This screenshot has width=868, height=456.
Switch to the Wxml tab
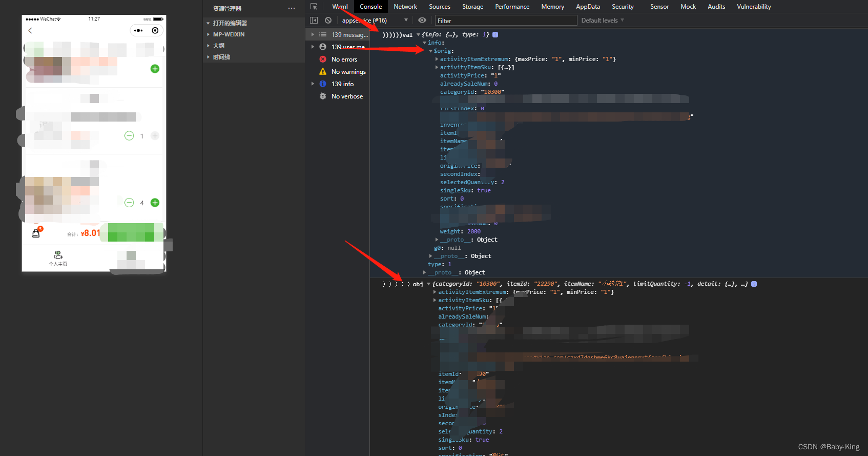340,7
